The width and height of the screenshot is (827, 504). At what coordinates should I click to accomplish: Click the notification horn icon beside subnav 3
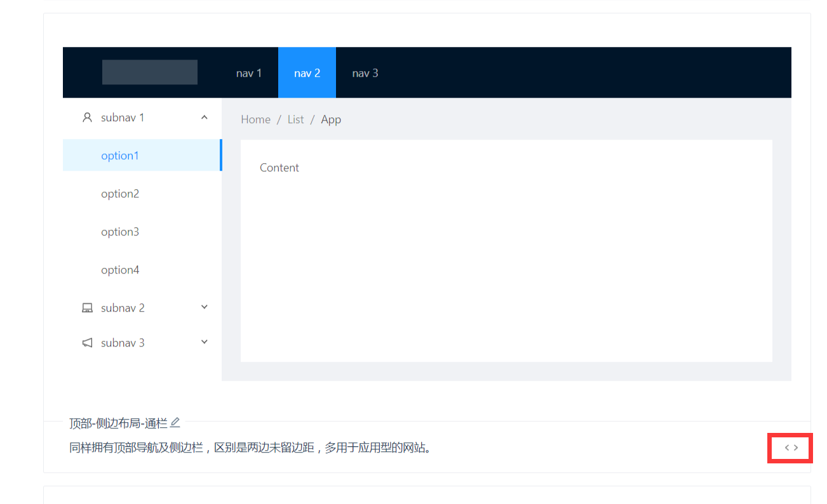click(88, 343)
